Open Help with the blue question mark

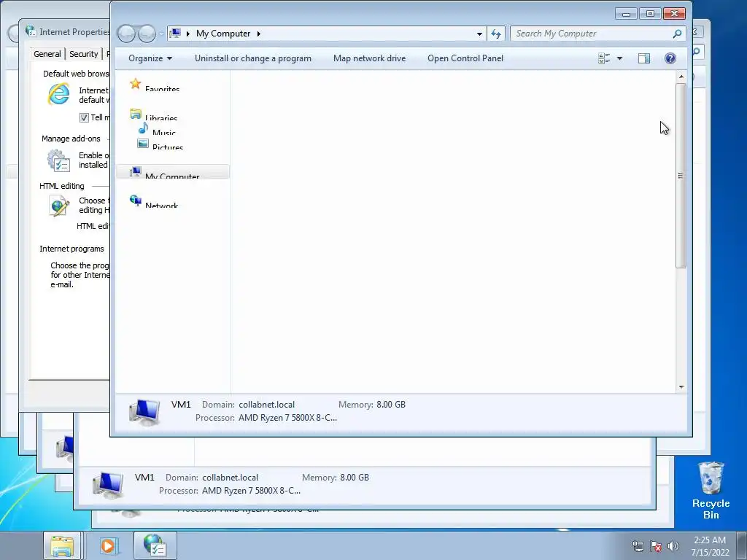tap(670, 58)
